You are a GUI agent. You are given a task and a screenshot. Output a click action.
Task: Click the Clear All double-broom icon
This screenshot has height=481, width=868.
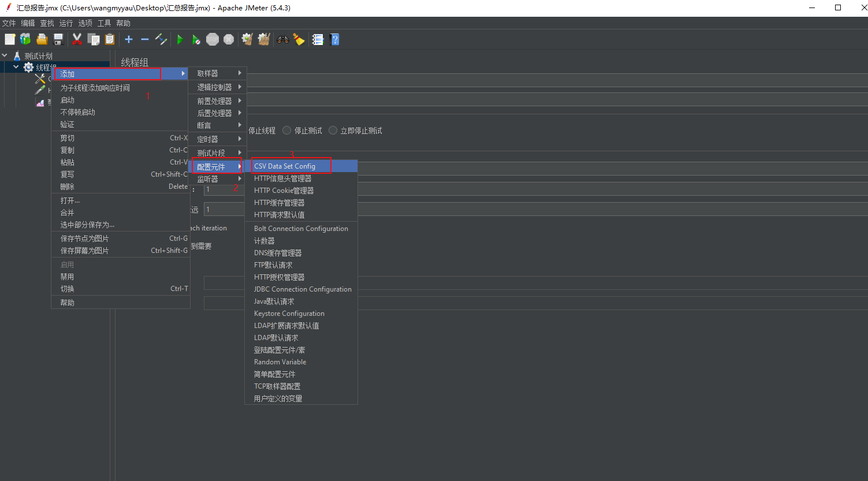pos(264,39)
